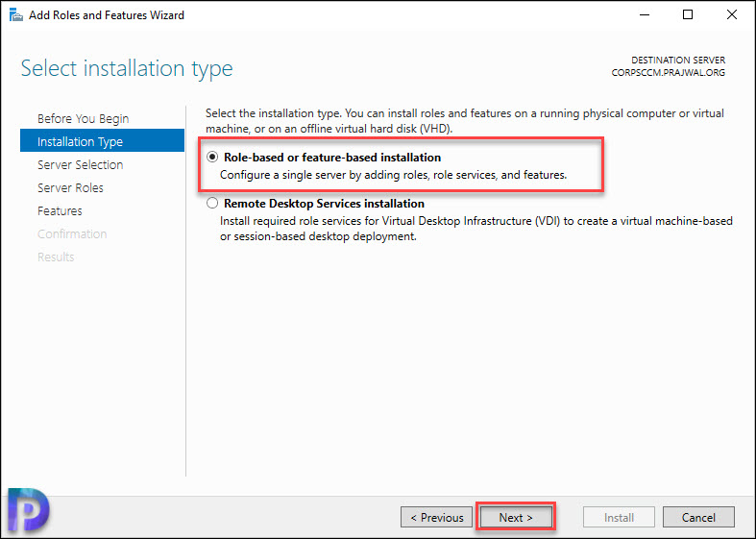Viewport: 756px width, 539px height.
Task: Open the Server Roles step
Action: (70, 188)
